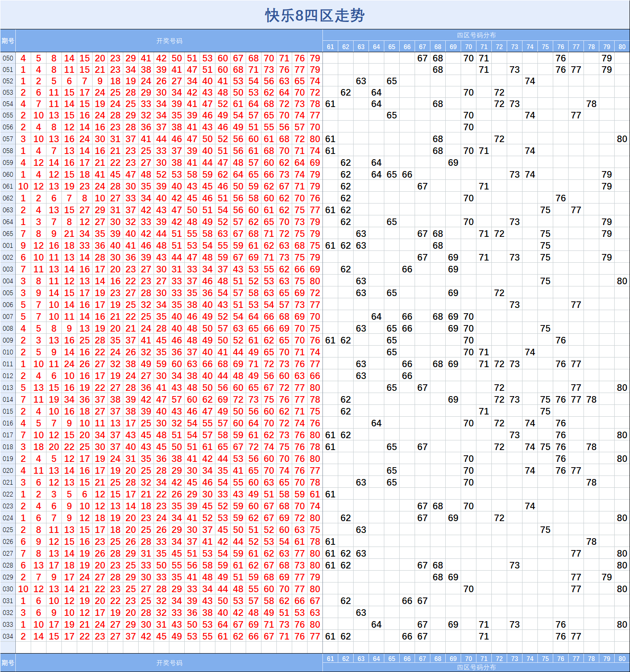Select period number 010

pyautogui.click(x=8, y=352)
